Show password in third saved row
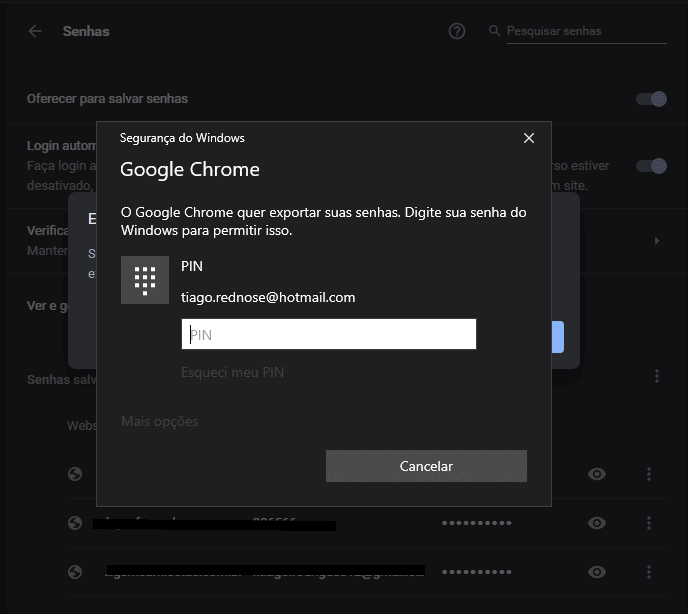 [597, 572]
